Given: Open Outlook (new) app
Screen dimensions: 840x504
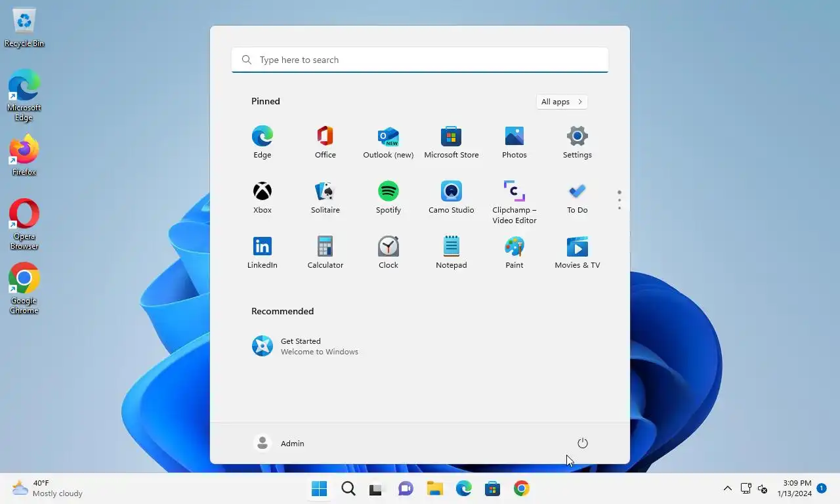Looking at the screenshot, I should pos(388,142).
